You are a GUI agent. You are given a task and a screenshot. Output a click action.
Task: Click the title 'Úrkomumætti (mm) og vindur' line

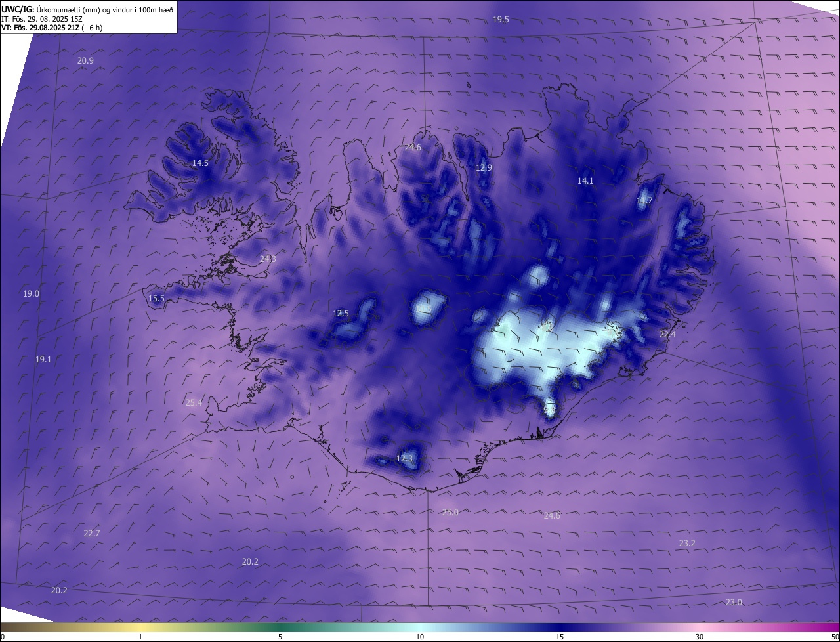coord(88,9)
